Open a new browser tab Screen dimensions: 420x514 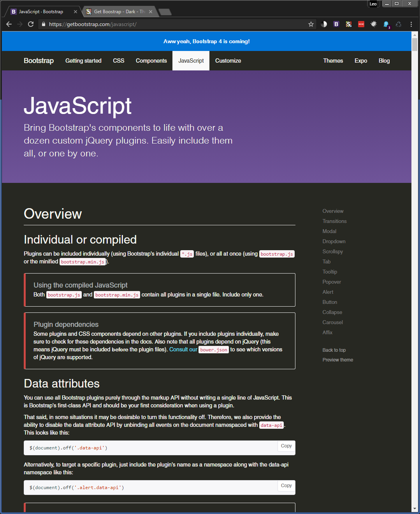(165, 12)
